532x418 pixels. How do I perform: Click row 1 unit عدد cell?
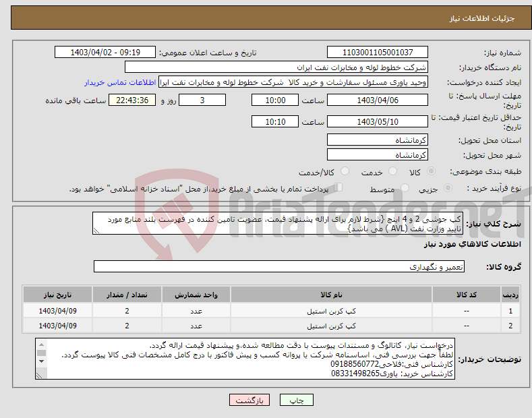[x=196, y=311]
